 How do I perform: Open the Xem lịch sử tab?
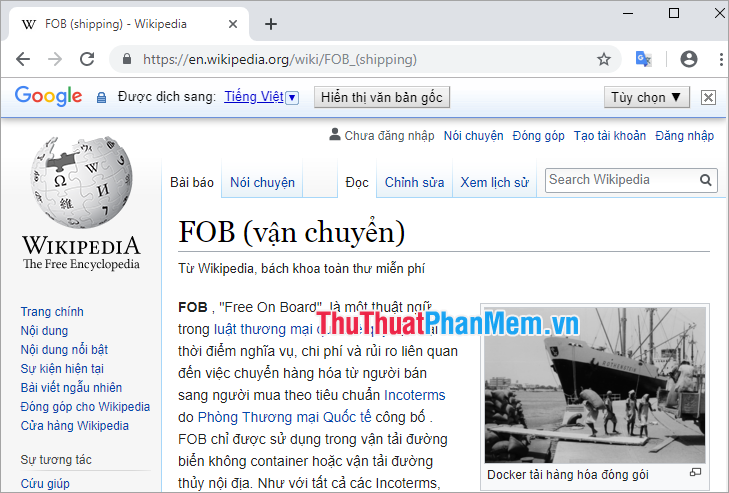pyautogui.click(x=494, y=182)
